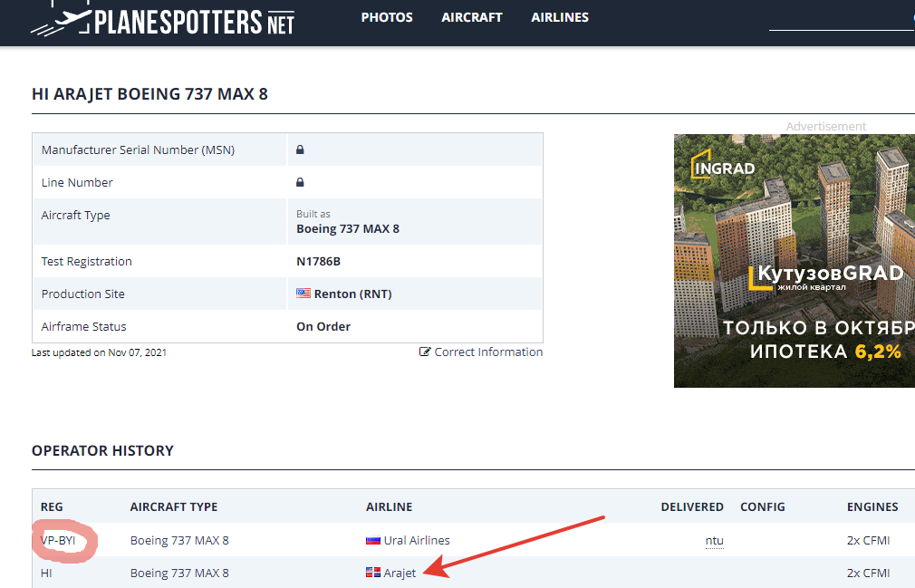Click the AIRLINE column header
Screen dimensions: 915x588
tap(390, 507)
